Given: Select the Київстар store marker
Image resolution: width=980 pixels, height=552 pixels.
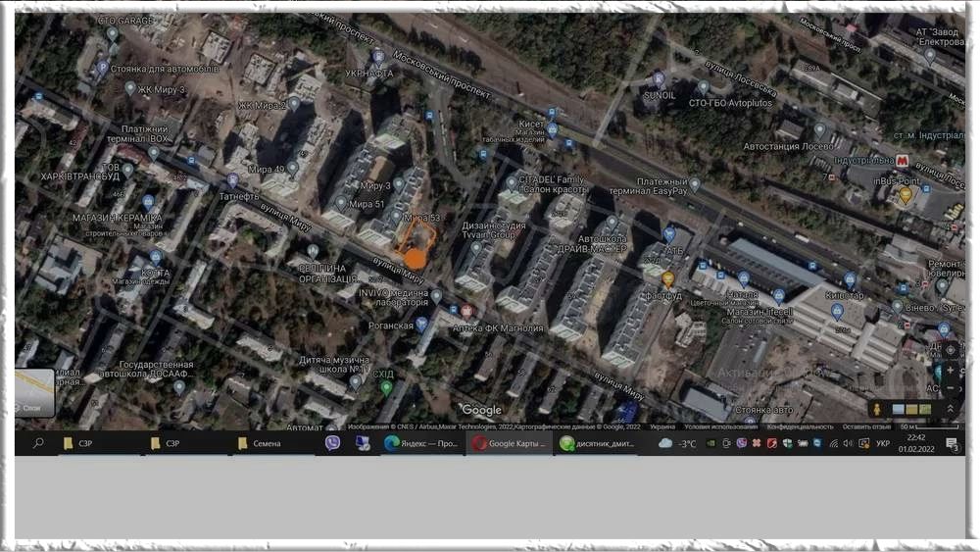Looking at the screenshot, I should pyautogui.click(x=850, y=279).
